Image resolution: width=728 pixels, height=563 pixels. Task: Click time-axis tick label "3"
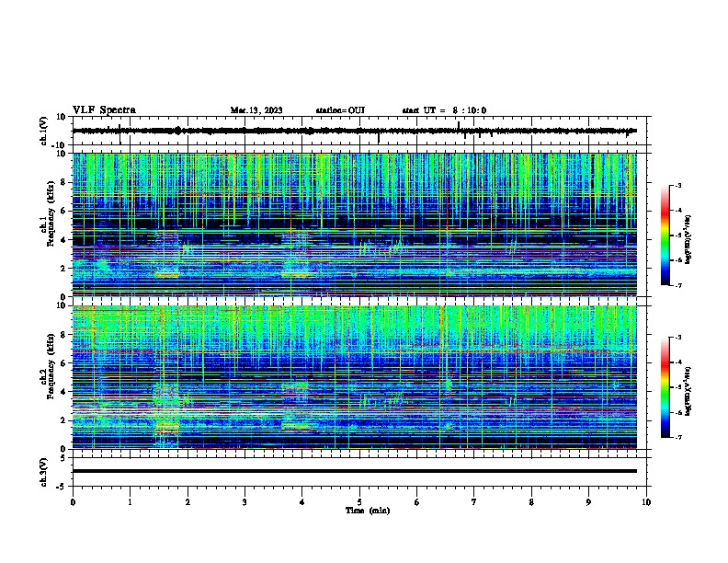(245, 502)
